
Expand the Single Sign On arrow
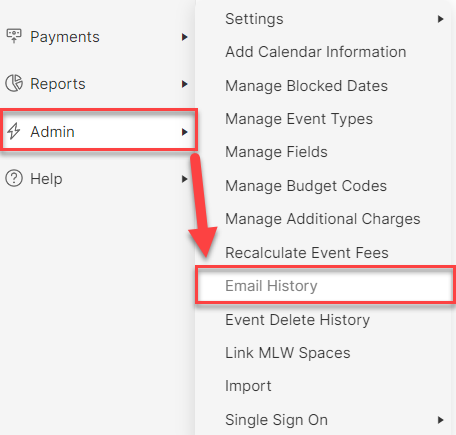pyautogui.click(x=441, y=420)
